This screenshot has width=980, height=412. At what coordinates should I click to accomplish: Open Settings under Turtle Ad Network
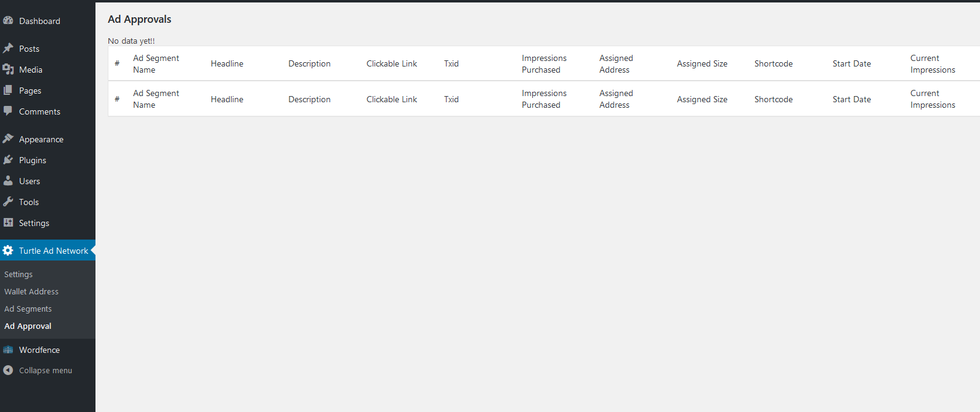coord(18,274)
